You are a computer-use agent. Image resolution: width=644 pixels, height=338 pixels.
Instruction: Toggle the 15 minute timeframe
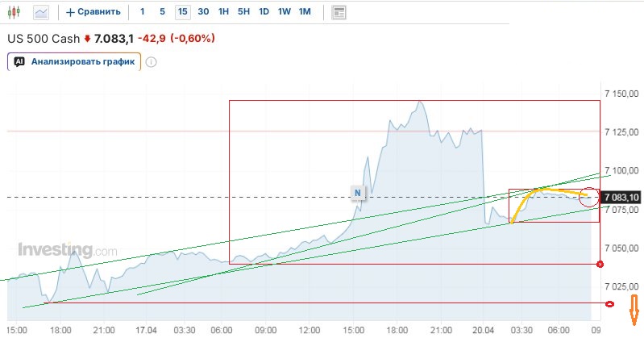coord(183,12)
